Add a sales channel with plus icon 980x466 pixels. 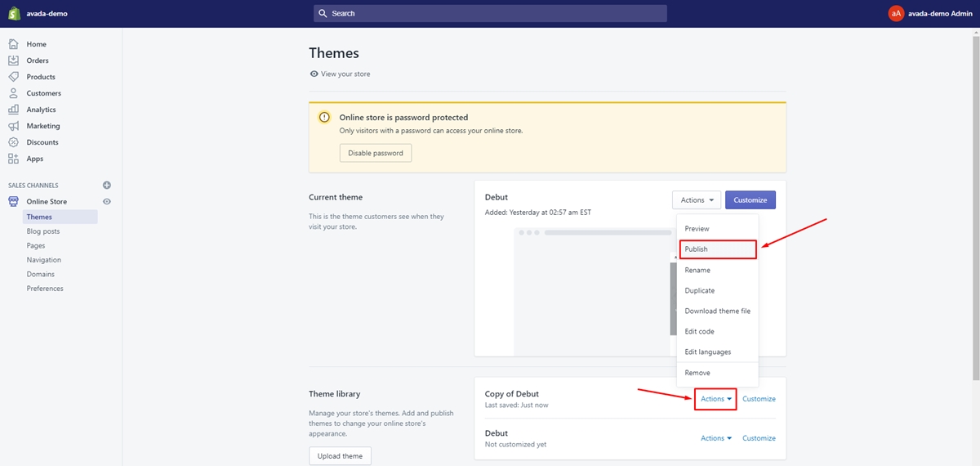click(107, 186)
